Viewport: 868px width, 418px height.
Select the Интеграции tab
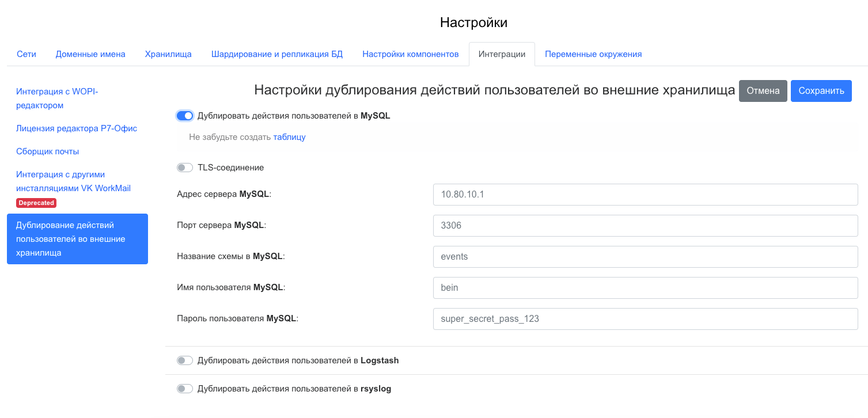[502, 54]
